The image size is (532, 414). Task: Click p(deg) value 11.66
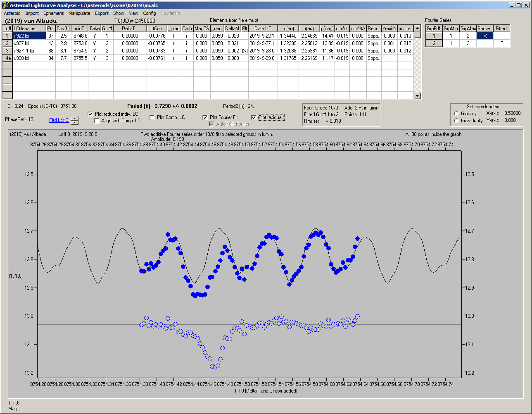[x=328, y=51]
